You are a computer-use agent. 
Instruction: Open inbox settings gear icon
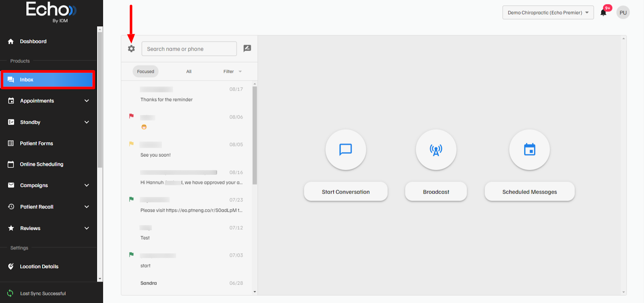pyautogui.click(x=131, y=49)
